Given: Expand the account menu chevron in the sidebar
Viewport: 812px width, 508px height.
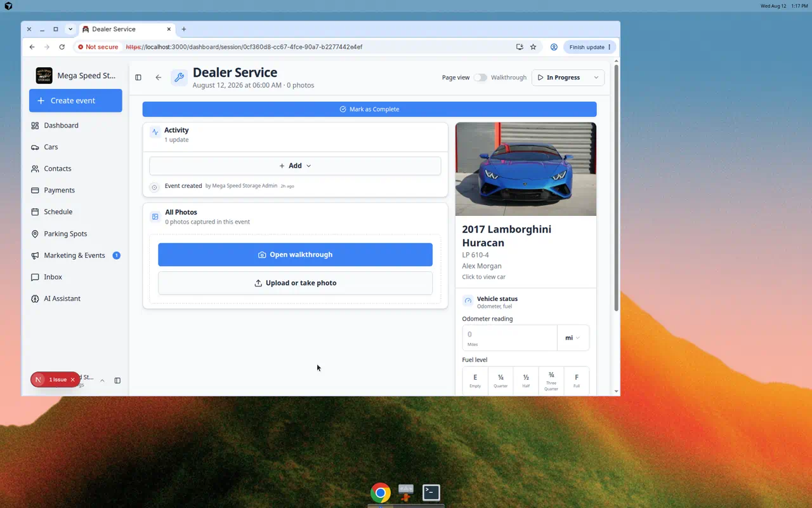Looking at the screenshot, I should tap(102, 381).
